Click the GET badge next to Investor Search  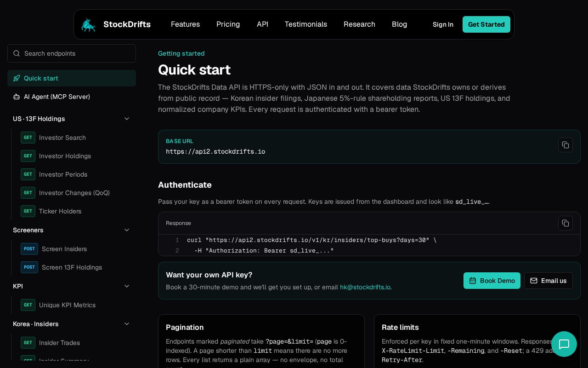28,138
